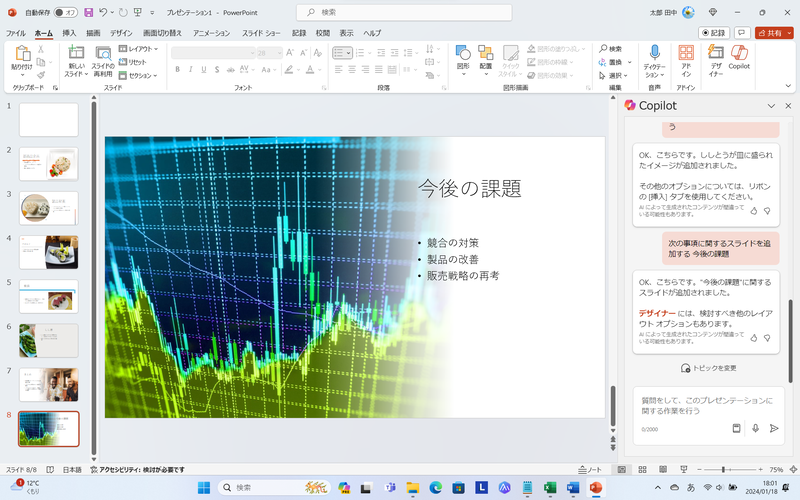Open the レイアウト layout dropdown

(138, 48)
